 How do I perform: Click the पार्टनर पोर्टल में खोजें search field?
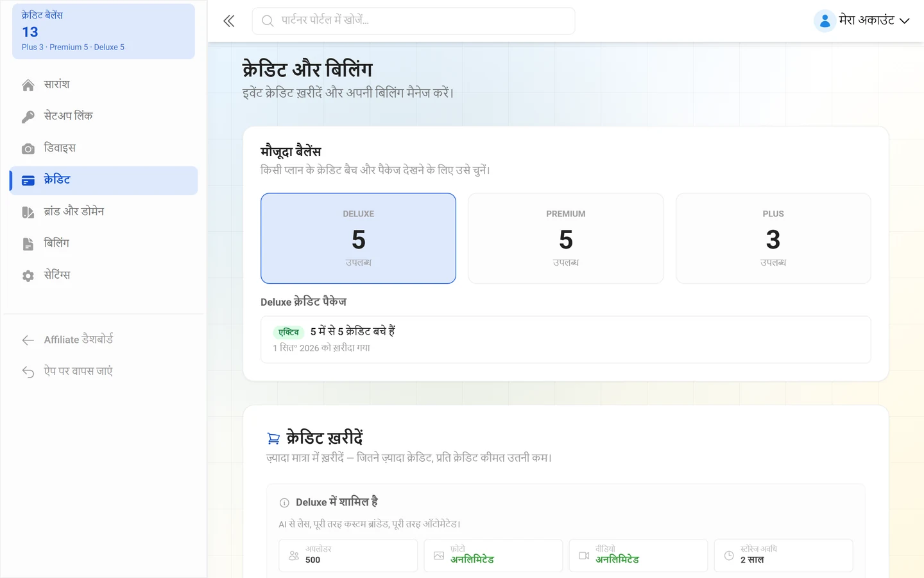(x=413, y=21)
